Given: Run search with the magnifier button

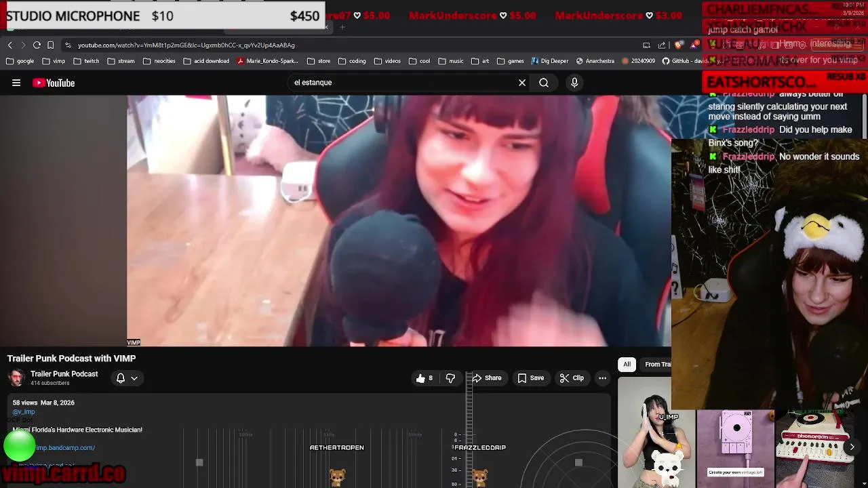Looking at the screenshot, I should (x=544, y=83).
